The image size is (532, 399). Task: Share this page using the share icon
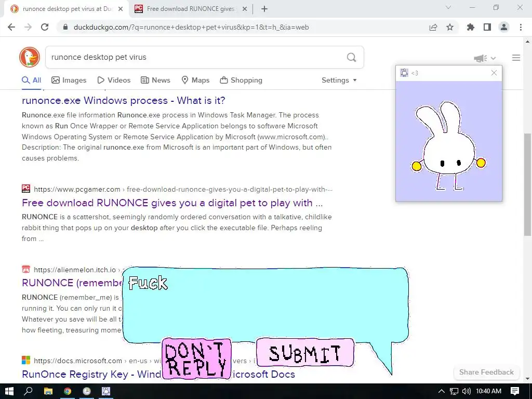pyautogui.click(x=433, y=27)
